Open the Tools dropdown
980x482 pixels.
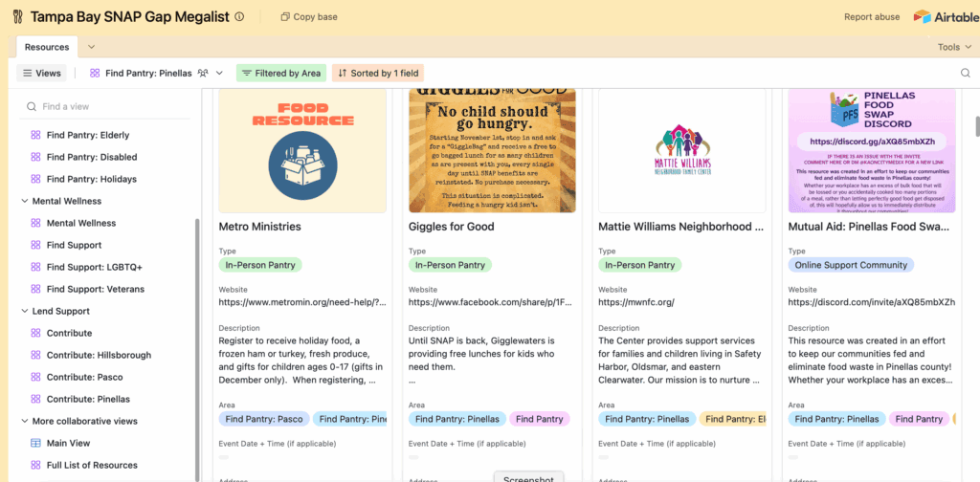coord(954,47)
